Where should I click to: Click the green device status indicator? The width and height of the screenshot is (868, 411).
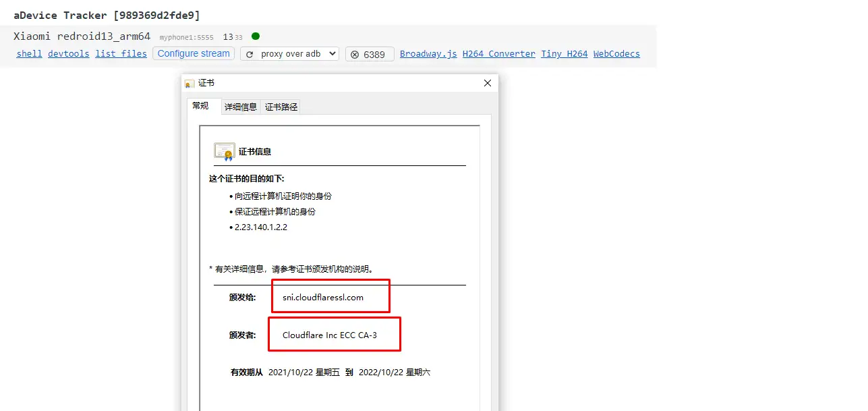click(x=256, y=36)
